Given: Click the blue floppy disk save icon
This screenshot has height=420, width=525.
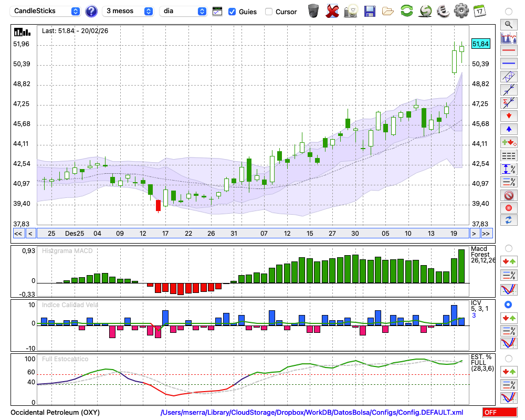Looking at the screenshot, I should point(370,11).
